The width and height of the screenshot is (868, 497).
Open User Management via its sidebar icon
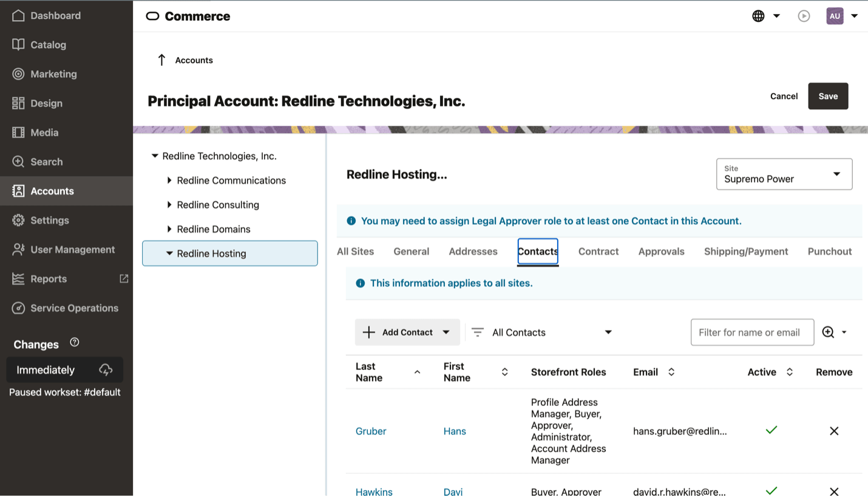pyautogui.click(x=18, y=249)
